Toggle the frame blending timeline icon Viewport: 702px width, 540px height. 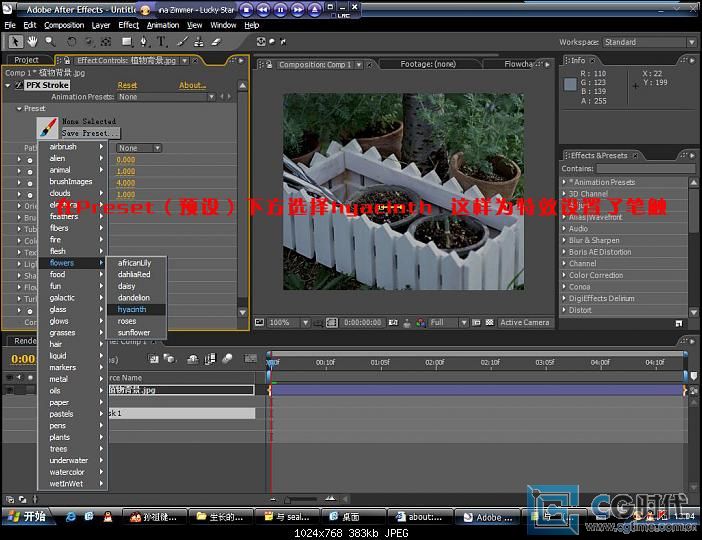(210, 359)
